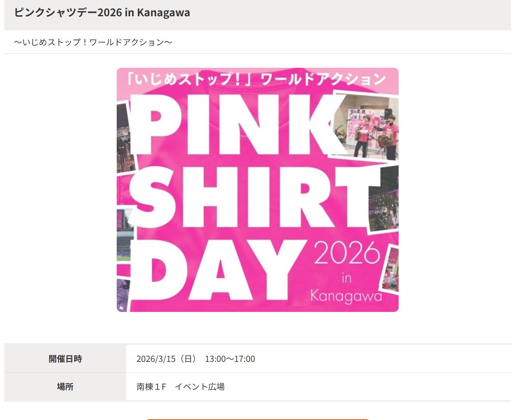
Task: Click the heading ピンクシャツデー2026 in Kanagawa
Action: (x=102, y=12)
